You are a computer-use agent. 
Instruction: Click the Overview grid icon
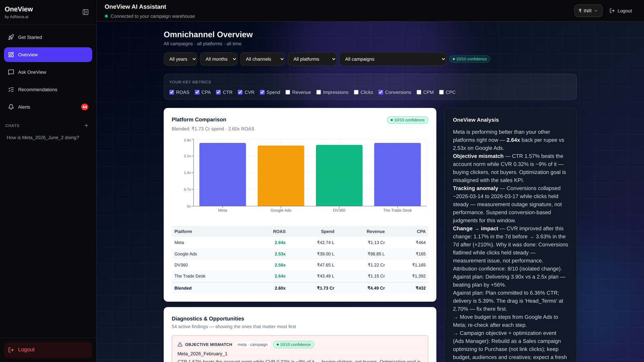pos(11,55)
